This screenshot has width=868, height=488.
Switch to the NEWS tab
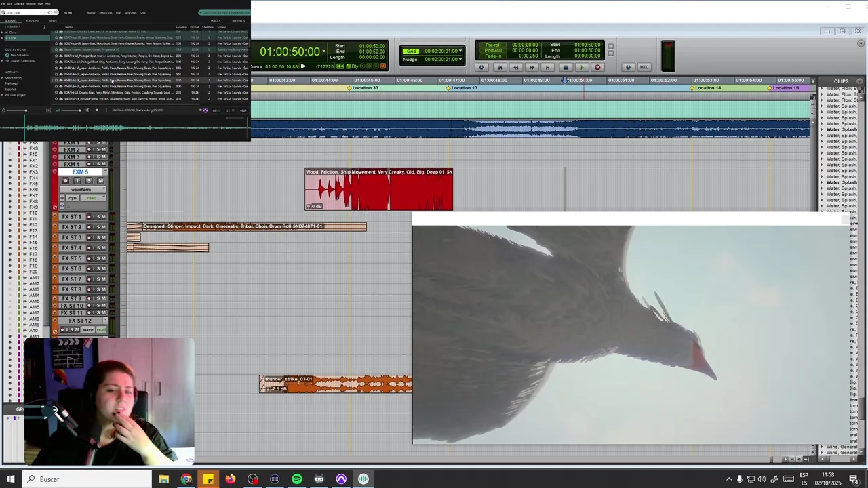[x=53, y=20]
